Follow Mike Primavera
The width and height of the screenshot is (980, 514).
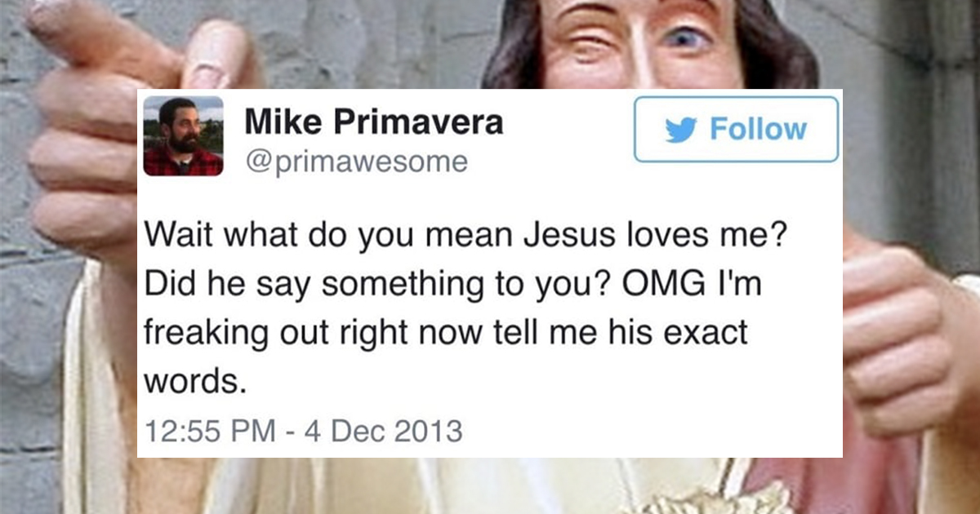736,129
